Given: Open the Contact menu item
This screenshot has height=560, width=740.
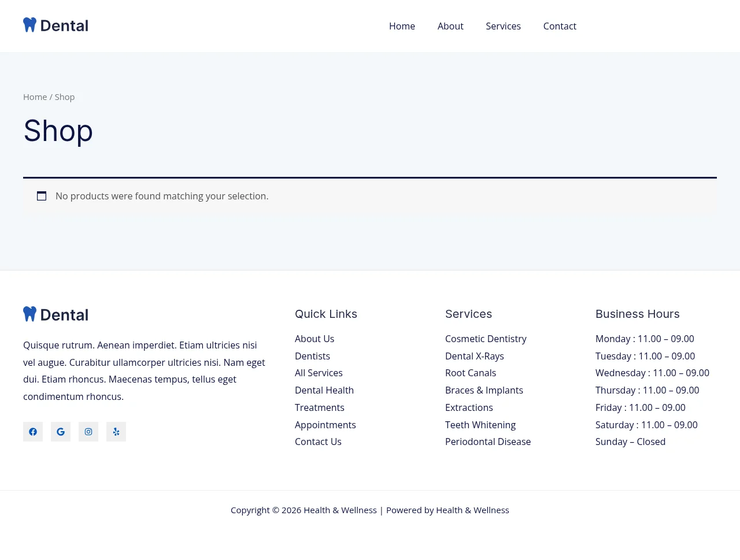Looking at the screenshot, I should (560, 26).
